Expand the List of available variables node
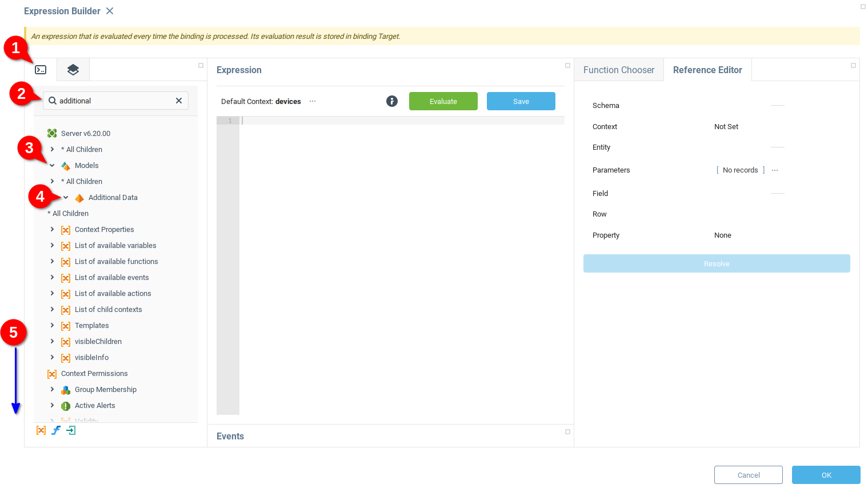Screen dimensions: 868x488 tap(52, 245)
